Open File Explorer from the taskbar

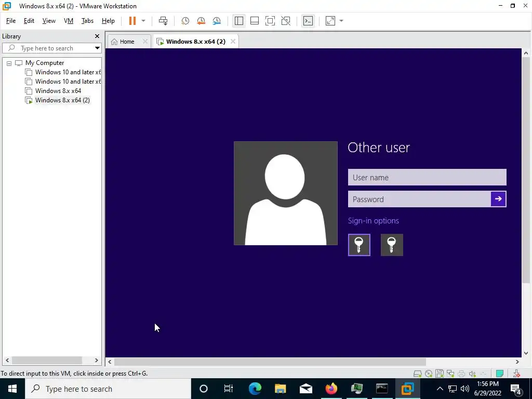(x=280, y=389)
